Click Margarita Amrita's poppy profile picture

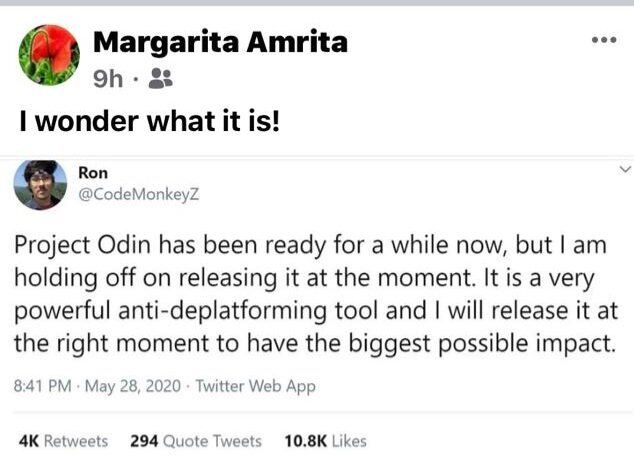click(49, 55)
